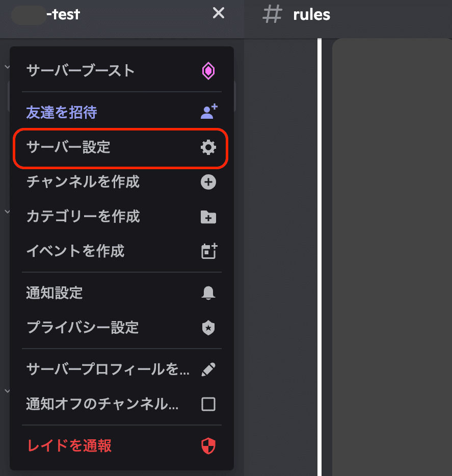Select the edit server profile pencil icon
The width and height of the screenshot is (452, 476).
[x=208, y=369]
